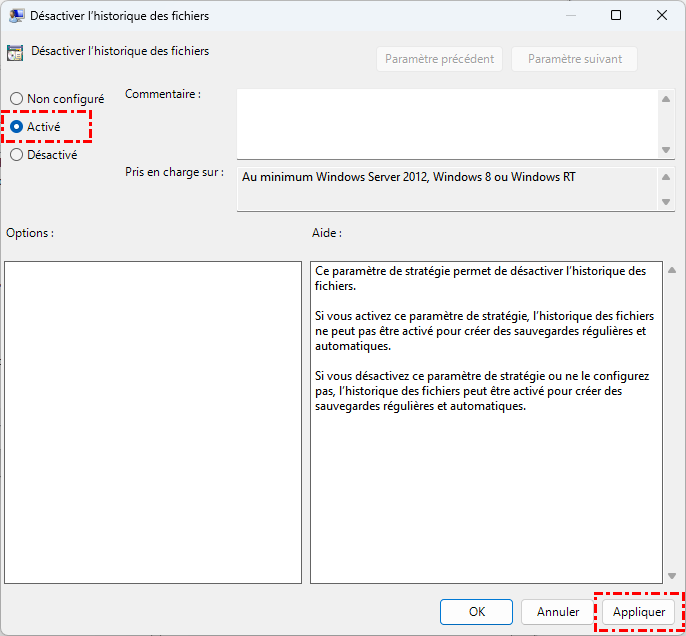Click the policy setting icon beside the heading
The image size is (686, 636).
15,53
